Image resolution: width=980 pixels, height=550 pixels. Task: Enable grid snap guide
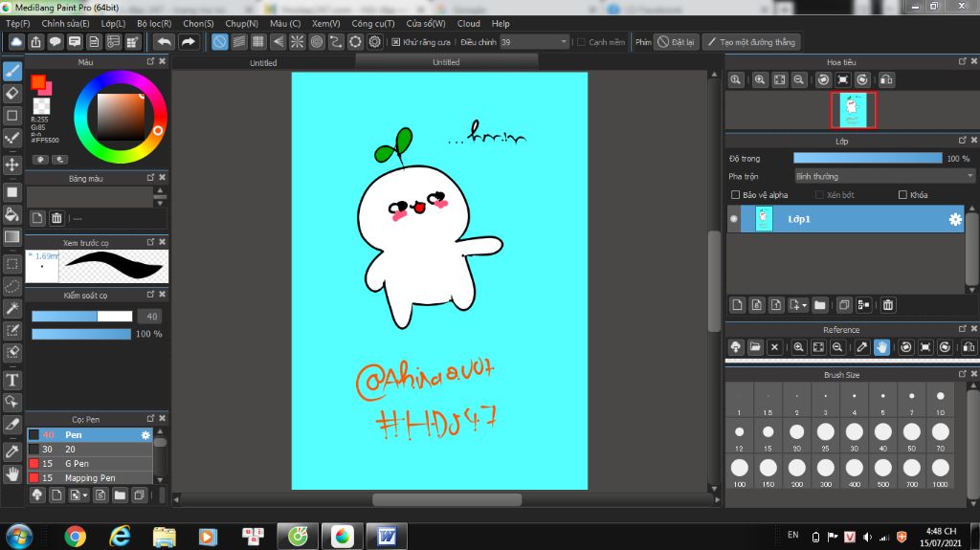[258, 42]
